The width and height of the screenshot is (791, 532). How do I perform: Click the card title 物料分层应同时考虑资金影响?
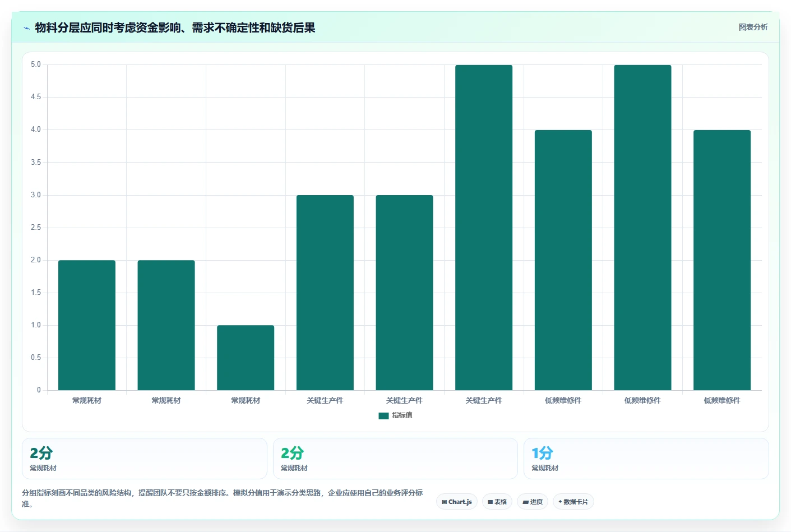pyautogui.click(x=175, y=27)
